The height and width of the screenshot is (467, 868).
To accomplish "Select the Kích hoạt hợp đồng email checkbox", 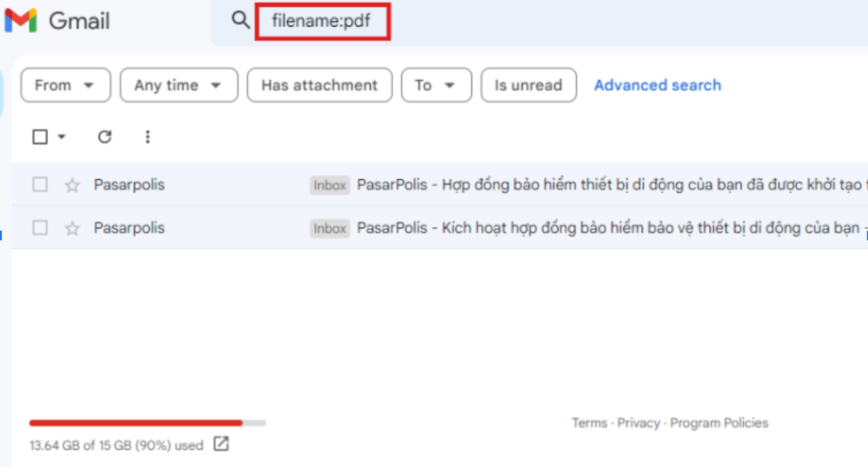I will click(x=40, y=227).
